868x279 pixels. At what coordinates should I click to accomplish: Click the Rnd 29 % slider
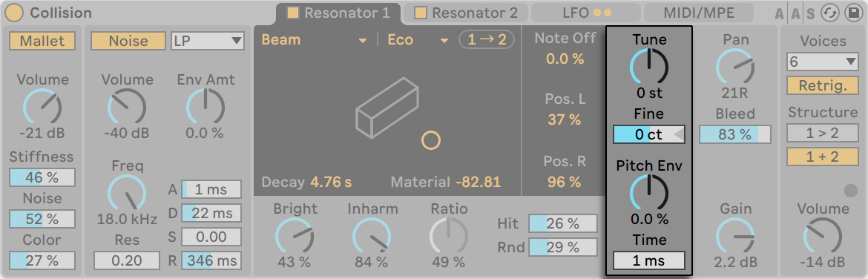coord(563,247)
